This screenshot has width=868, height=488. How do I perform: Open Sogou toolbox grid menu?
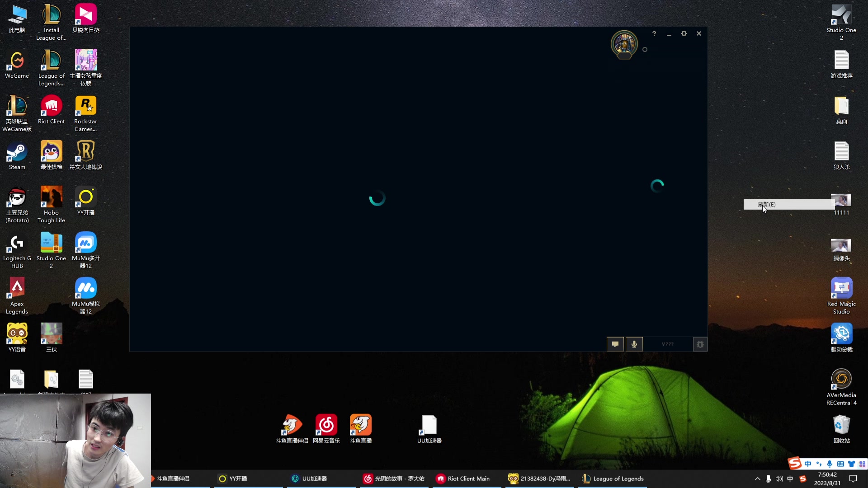tap(862, 464)
